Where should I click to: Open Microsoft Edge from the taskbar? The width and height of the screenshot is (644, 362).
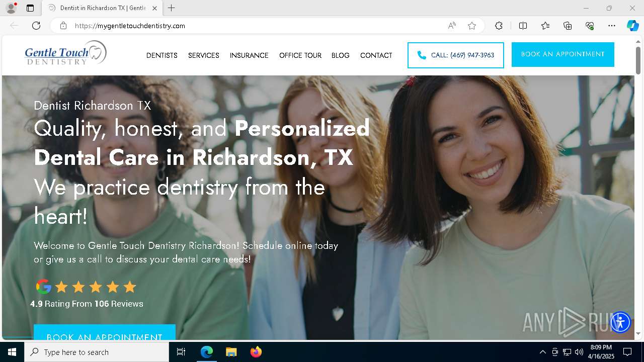click(207, 352)
